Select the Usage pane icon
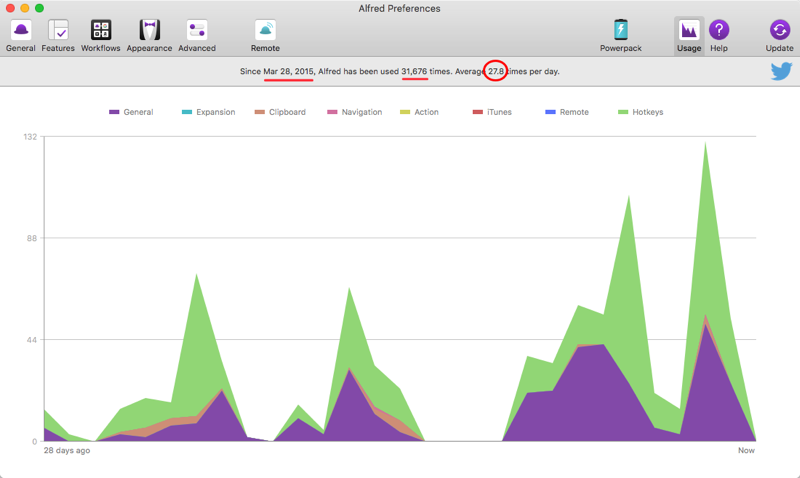Screen dimensions: 800x478 pos(689,35)
